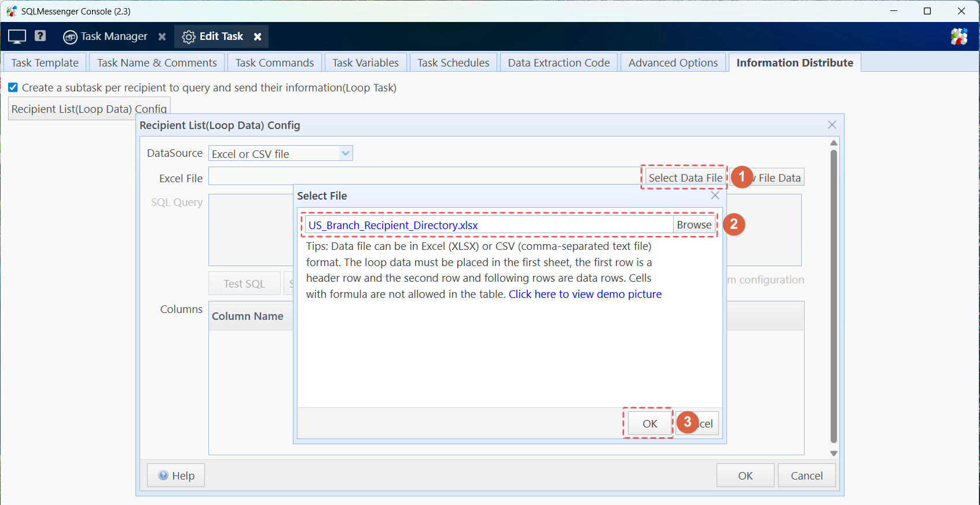
Task: Close the Recipient List Config dialog
Action: point(832,125)
